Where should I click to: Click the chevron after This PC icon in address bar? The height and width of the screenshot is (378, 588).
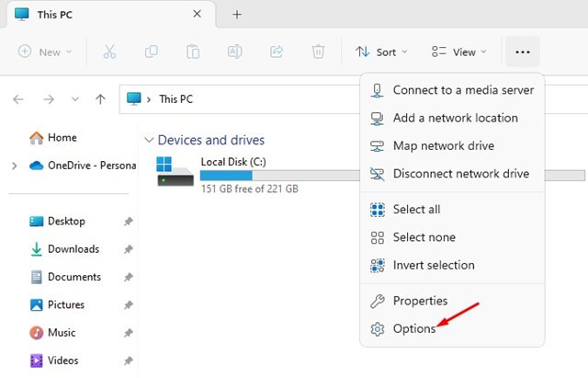coord(149,99)
